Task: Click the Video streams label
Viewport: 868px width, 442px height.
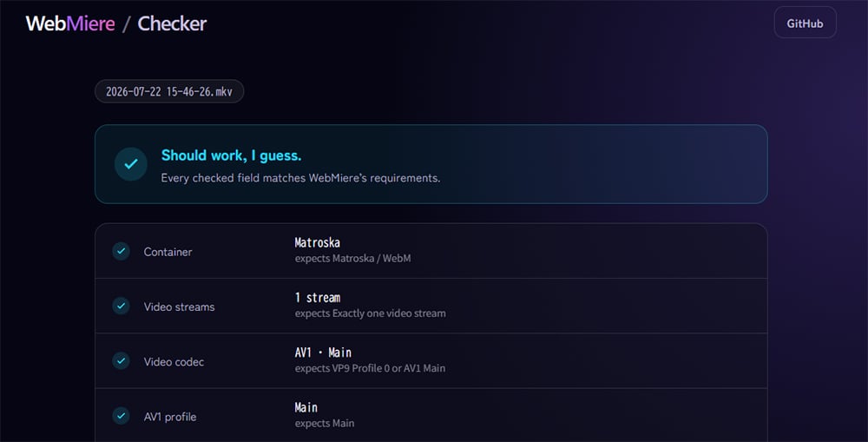Action: click(180, 307)
